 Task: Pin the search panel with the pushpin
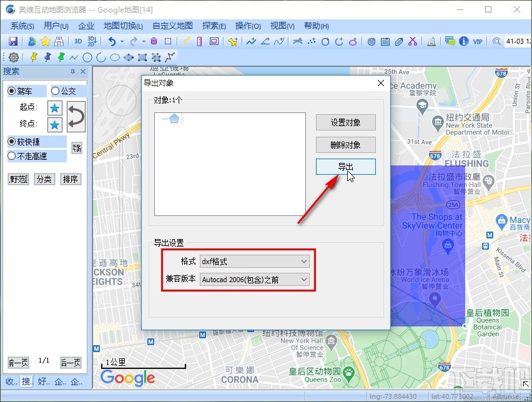[x=73, y=72]
